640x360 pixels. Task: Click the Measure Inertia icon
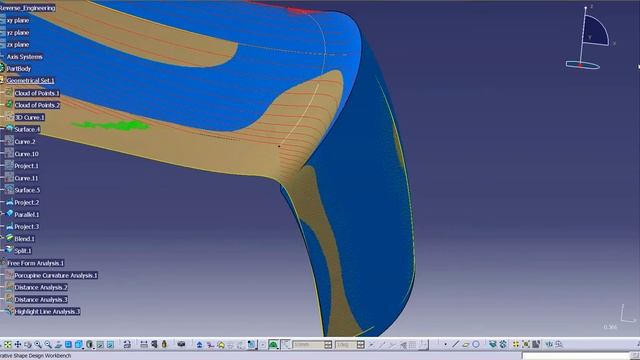coord(164,344)
